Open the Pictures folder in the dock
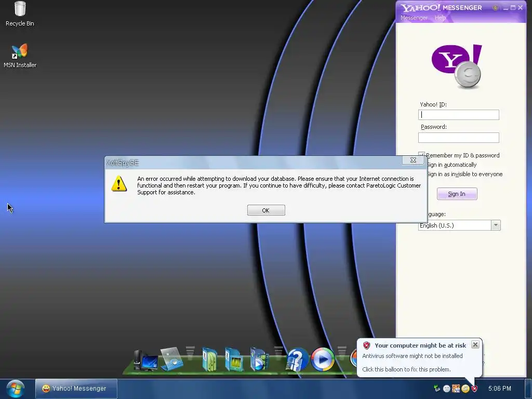This screenshot has width=532, height=399. [x=234, y=360]
